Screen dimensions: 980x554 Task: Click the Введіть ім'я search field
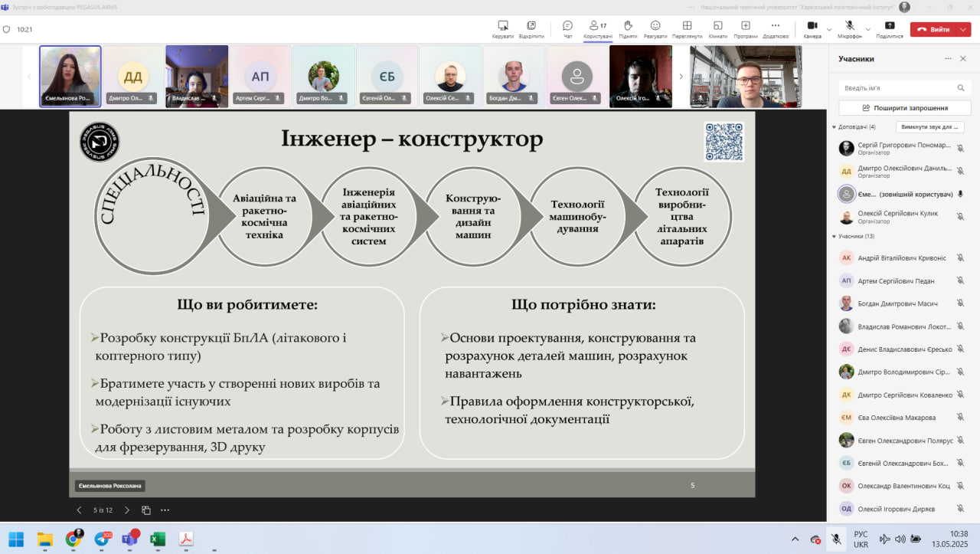(x=904, y=87)
